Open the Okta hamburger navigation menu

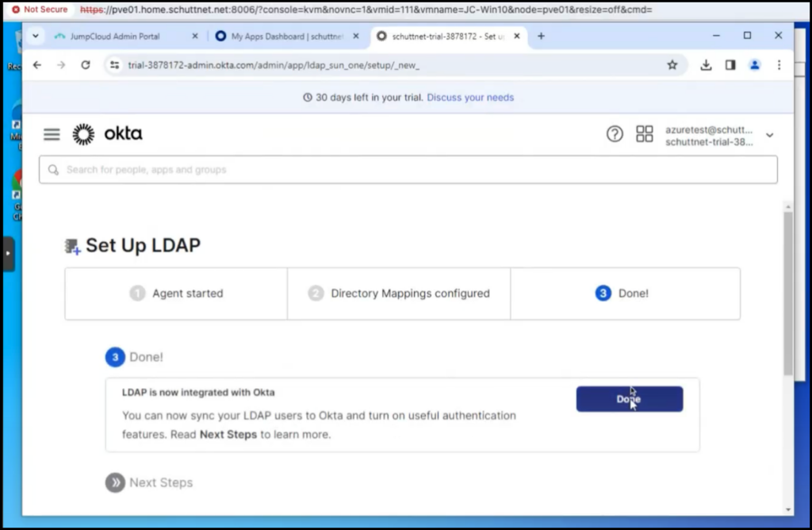coord(52,134)
